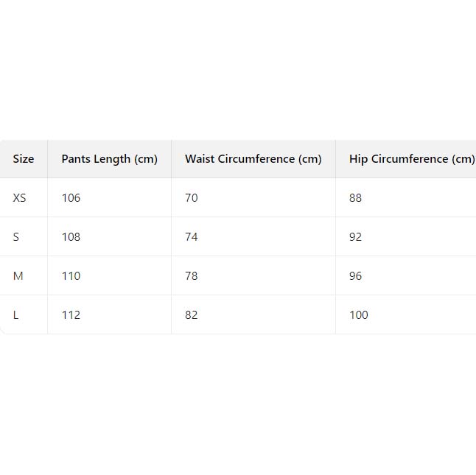Click pants length value 106
The height and width of the screenshot is (475, 476).
coord(71,198)
